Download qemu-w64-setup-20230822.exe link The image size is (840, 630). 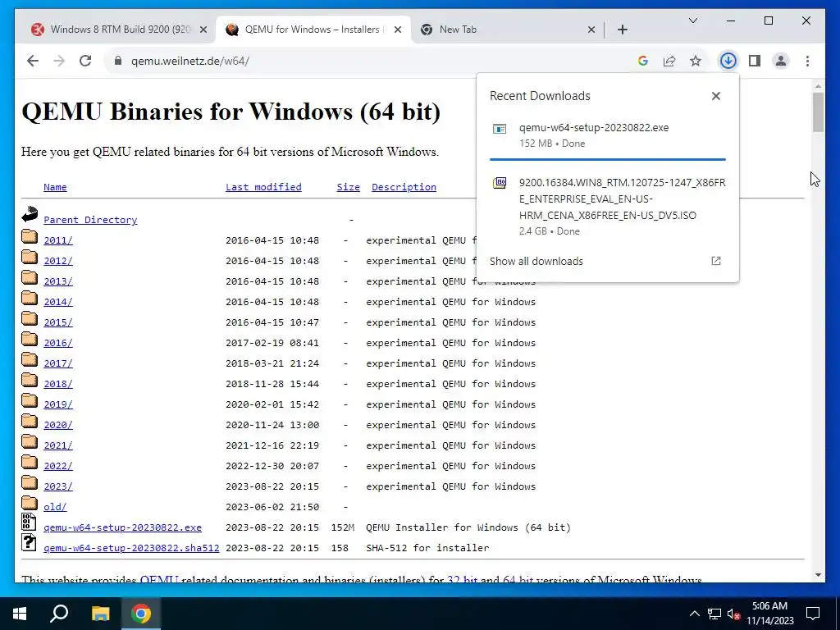[123, 527]
